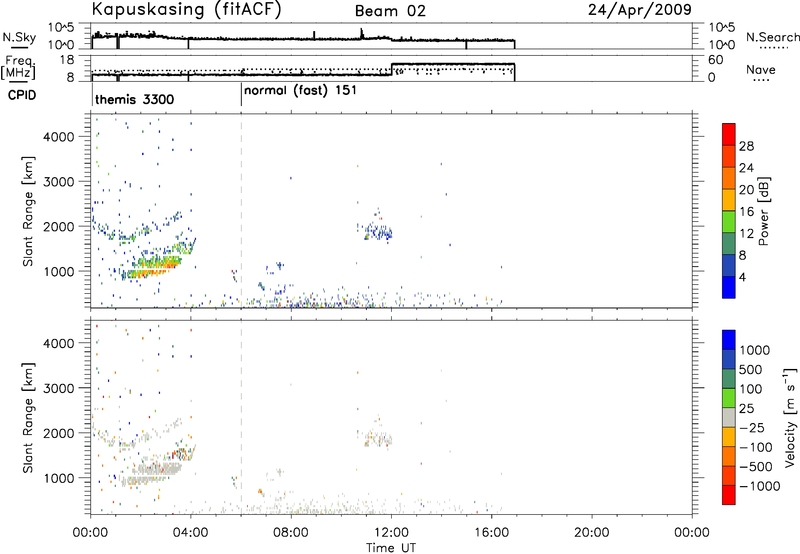Viewport: 800px width, 554px height.
Task: Click the "3000" tick in velocity panel
Action: tap(59, 388)
